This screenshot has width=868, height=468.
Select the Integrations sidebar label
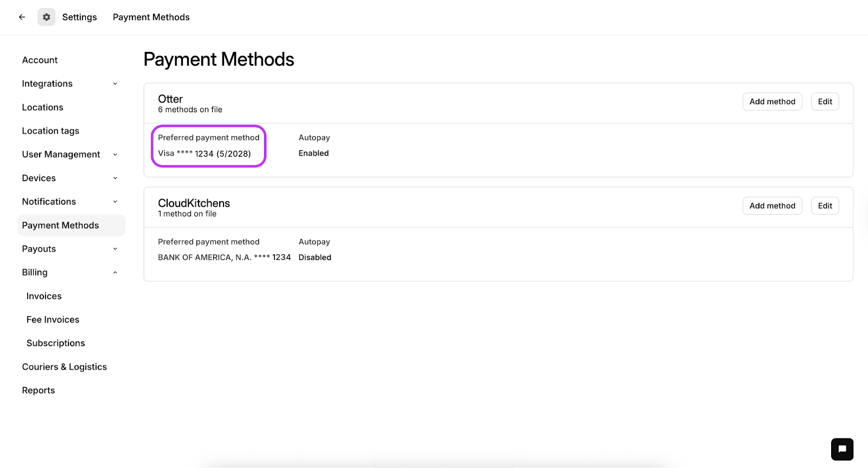(47, 84)
